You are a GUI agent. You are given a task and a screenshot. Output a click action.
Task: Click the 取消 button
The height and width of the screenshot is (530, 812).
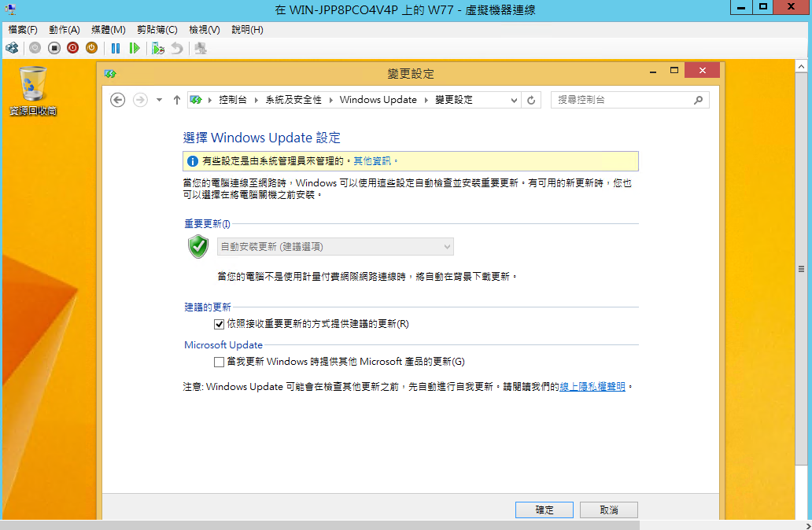tap(608, 510)
